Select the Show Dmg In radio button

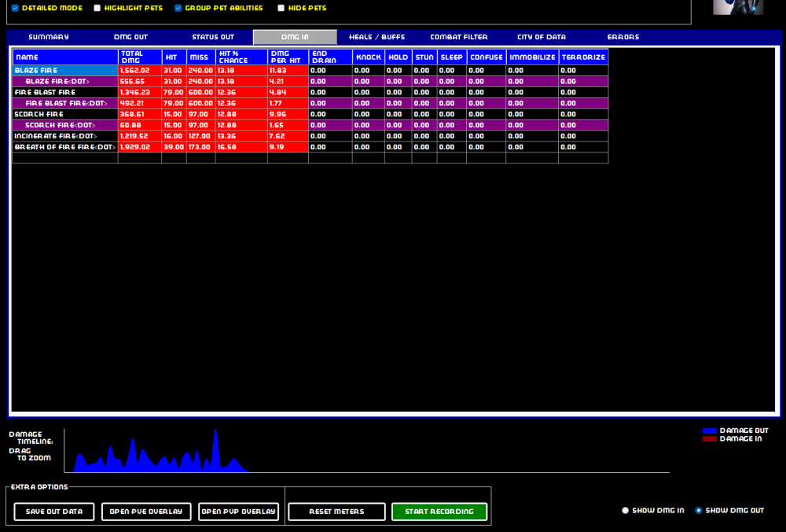click(x=626, y=511)
